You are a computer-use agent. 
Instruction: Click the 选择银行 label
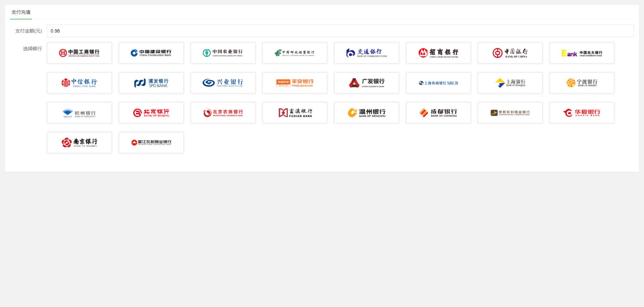coord(33,49)
